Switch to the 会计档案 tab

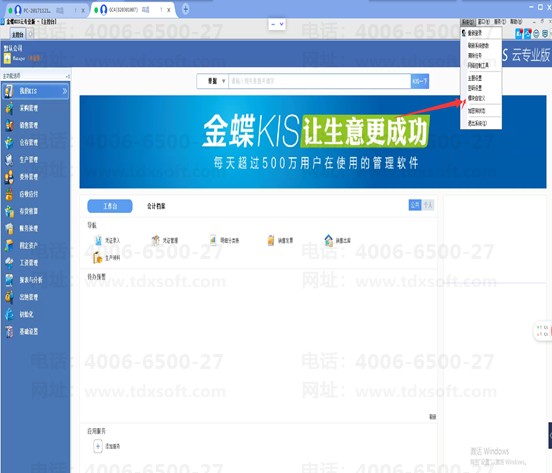[x=156, y=206]
